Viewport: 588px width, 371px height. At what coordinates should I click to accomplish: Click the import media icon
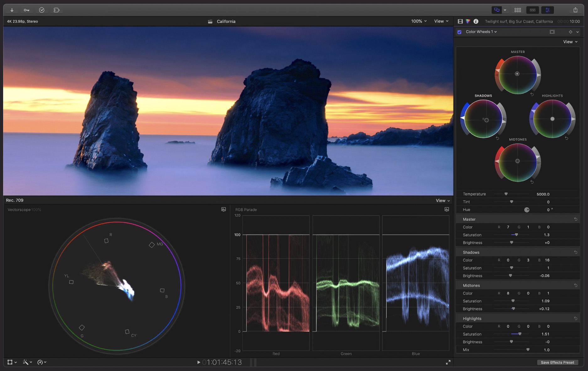(x=12, y=10)
